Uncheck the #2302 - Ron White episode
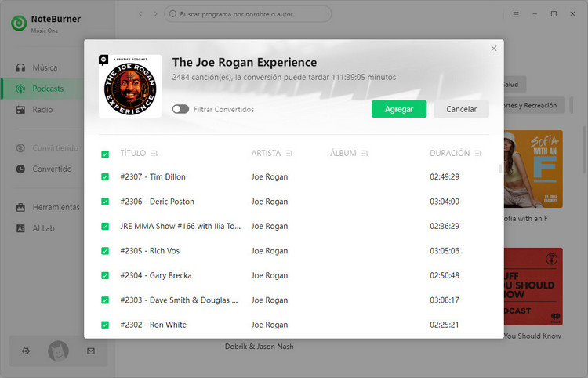This screenshot has width=588, height=378. (x=105, y=325)
